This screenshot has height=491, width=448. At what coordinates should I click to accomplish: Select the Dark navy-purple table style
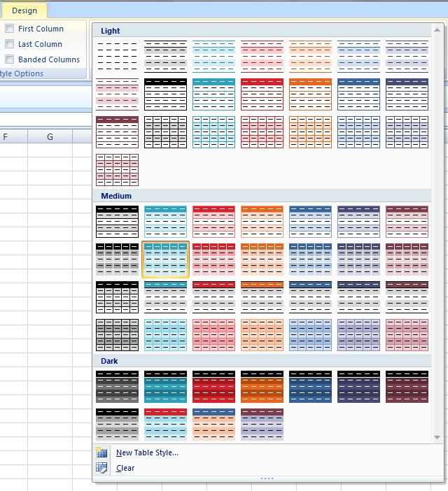(358, 387)
